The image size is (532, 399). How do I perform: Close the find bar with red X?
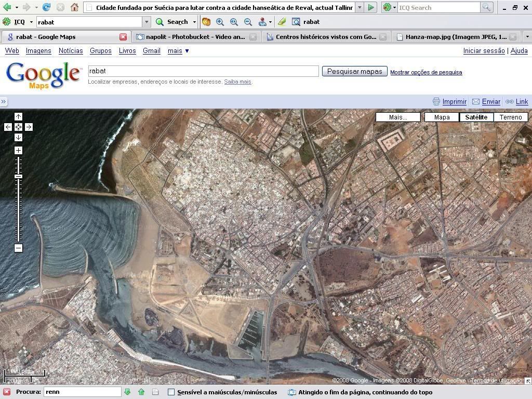(7, 392)
